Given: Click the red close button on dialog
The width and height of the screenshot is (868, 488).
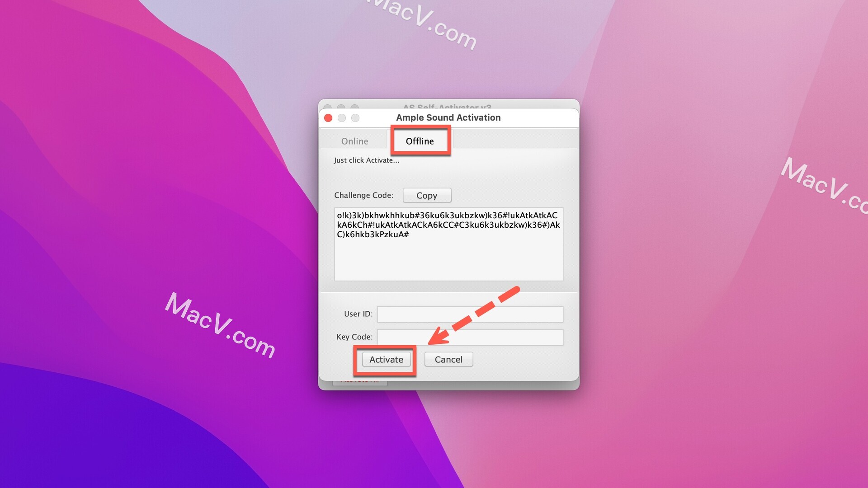Looking at the screenshot, I should 328,117.
